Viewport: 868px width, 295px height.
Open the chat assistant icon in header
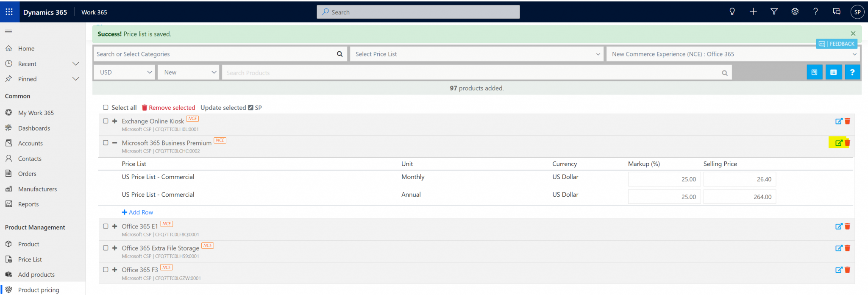pyautogui.click(x=837, y=12)
